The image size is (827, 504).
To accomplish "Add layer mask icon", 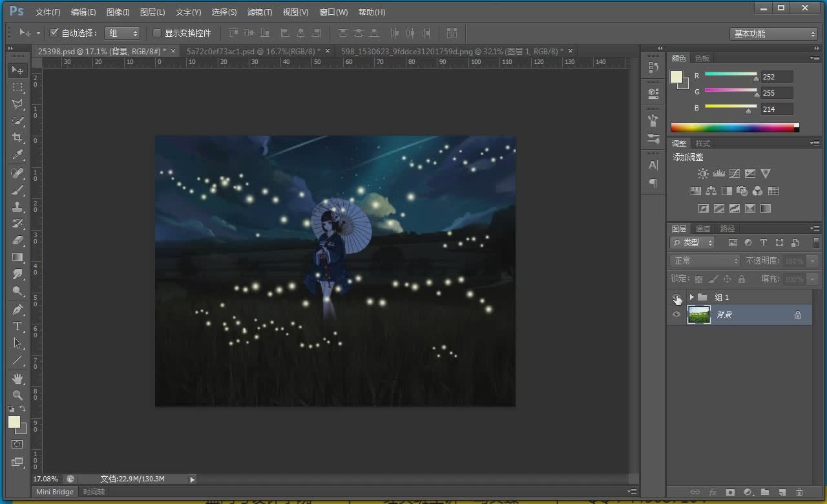I will (x=730, y=492).
